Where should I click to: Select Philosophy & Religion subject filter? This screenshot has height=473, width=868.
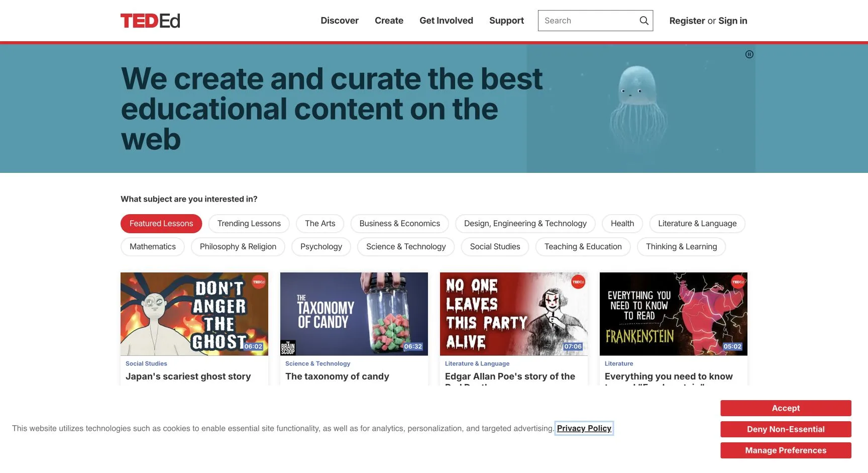pos(238,247)
